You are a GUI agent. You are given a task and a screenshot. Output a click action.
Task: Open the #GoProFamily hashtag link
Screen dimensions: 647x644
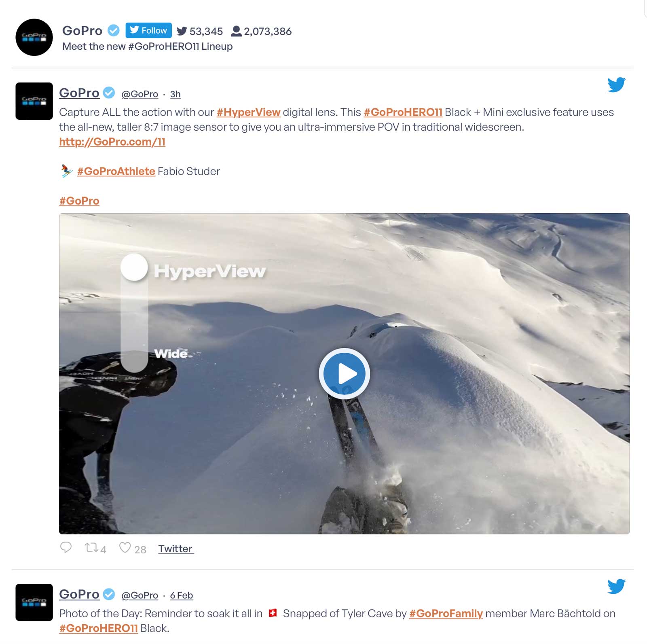(x=446, y=613)
